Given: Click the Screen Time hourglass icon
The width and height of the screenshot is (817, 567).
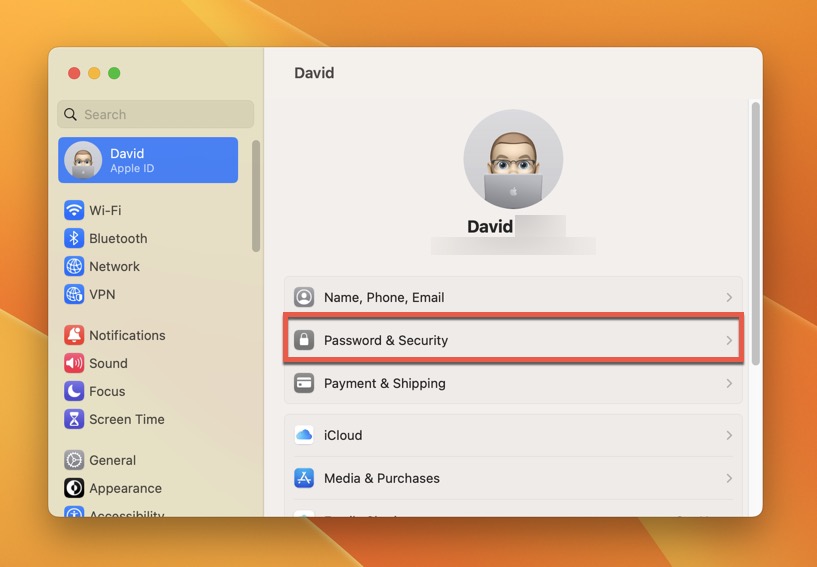Looking at the screenshot, I should [74, 419].
